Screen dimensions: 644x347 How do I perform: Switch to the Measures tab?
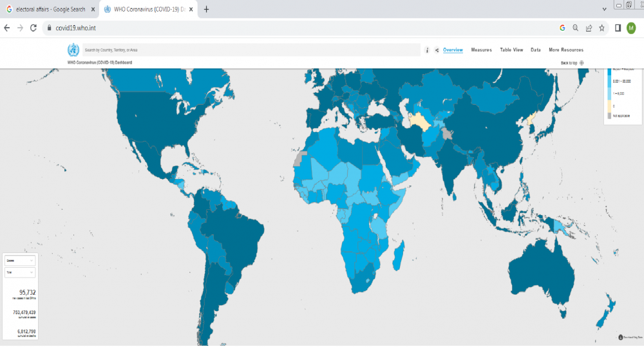481,50
